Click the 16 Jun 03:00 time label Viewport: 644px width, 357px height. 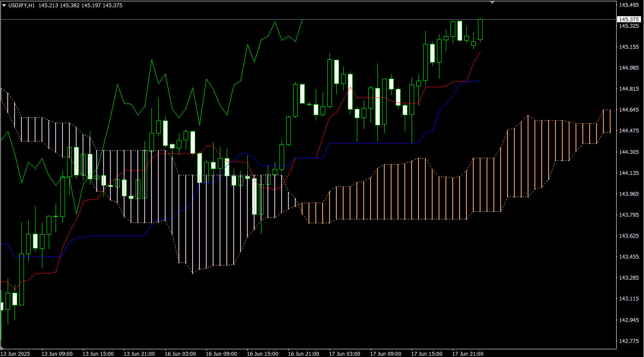(181, 354)
